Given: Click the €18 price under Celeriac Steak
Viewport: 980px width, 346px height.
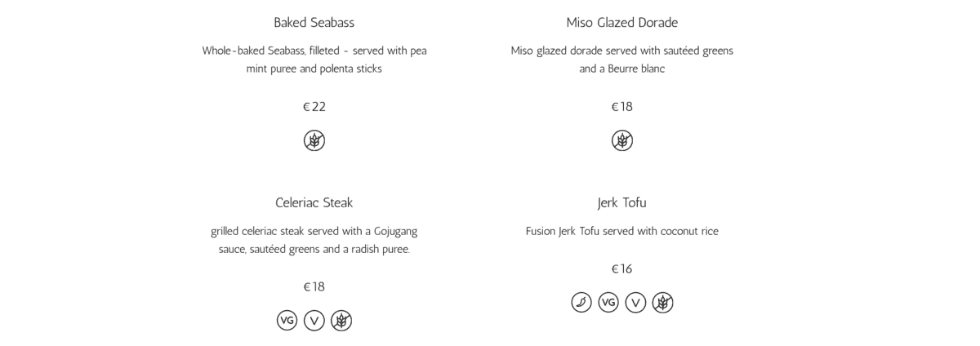Looking at the screenshot, I should pyautogui.click(x=314, y=287).
